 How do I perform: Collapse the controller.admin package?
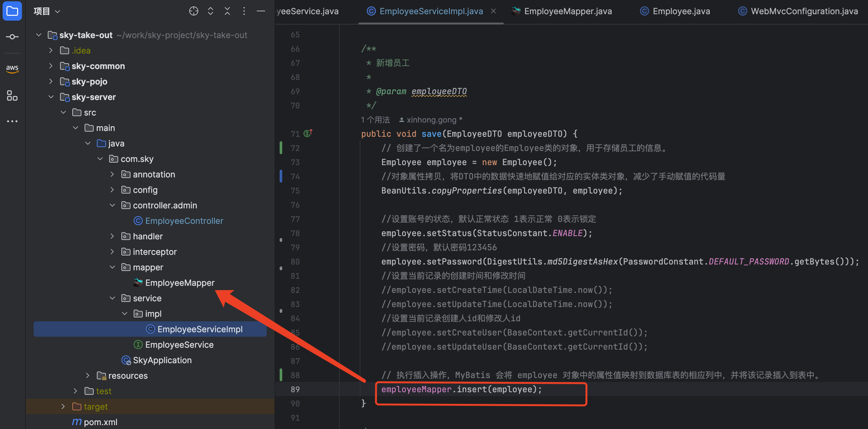pos(112,205)
